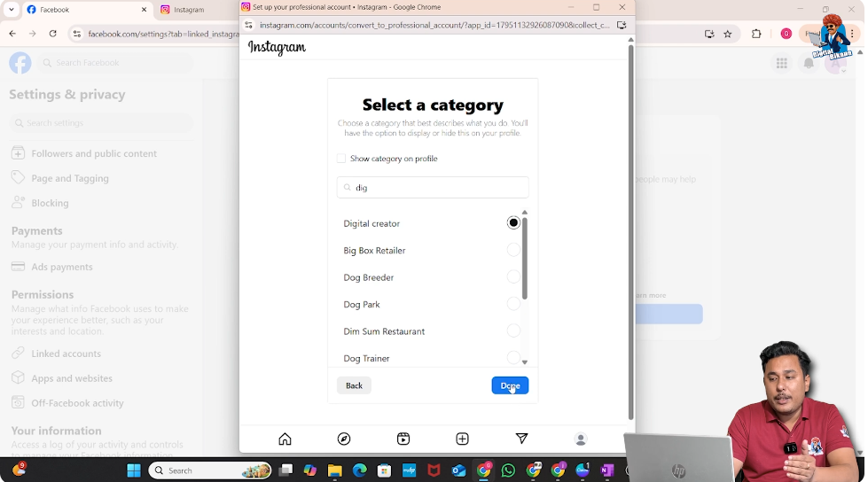Click the Facebook logo in the main window
The image size is (868, 482).
(x=20, y=63)
